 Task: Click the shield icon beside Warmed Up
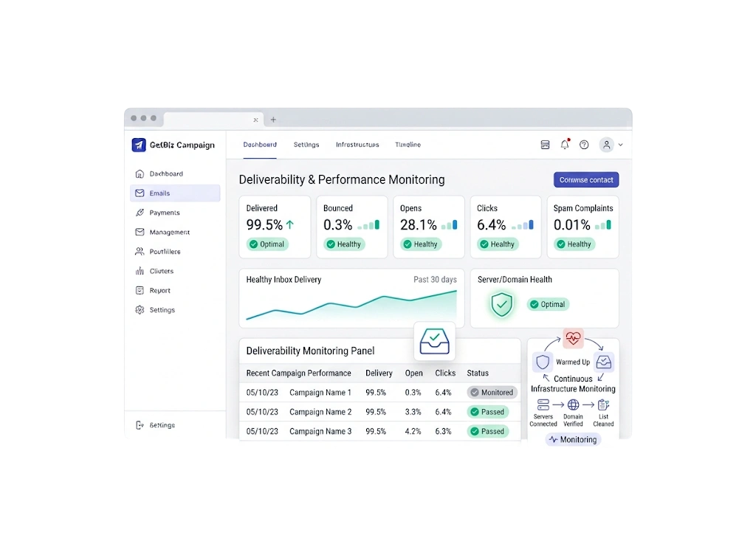[543, 362]
